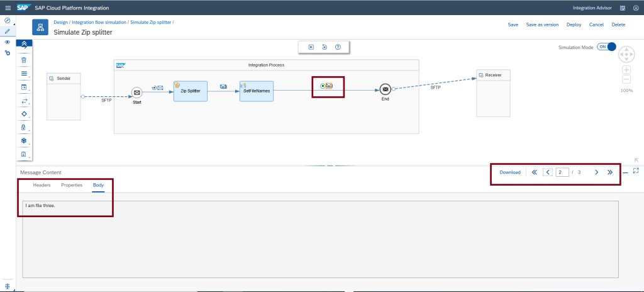Screen dimensions: 644x292
Task: Run the simulation
Action: click(311, 47)
